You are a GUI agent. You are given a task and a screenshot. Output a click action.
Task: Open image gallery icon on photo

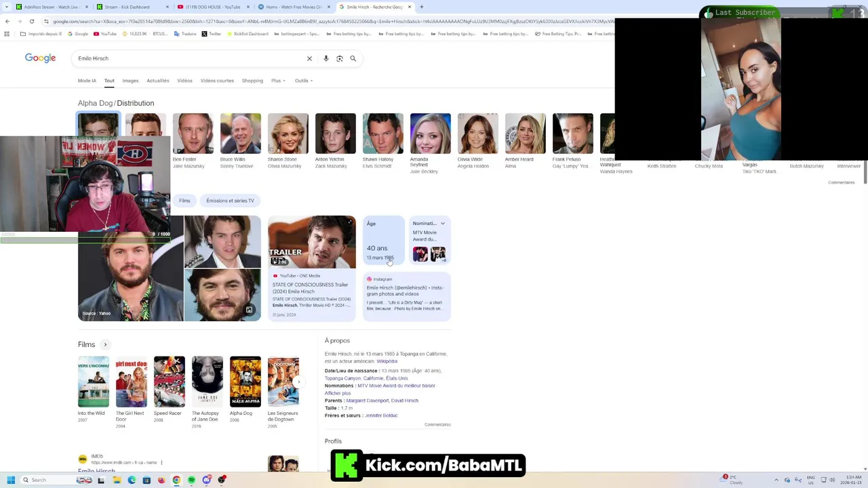pos(249,310)
